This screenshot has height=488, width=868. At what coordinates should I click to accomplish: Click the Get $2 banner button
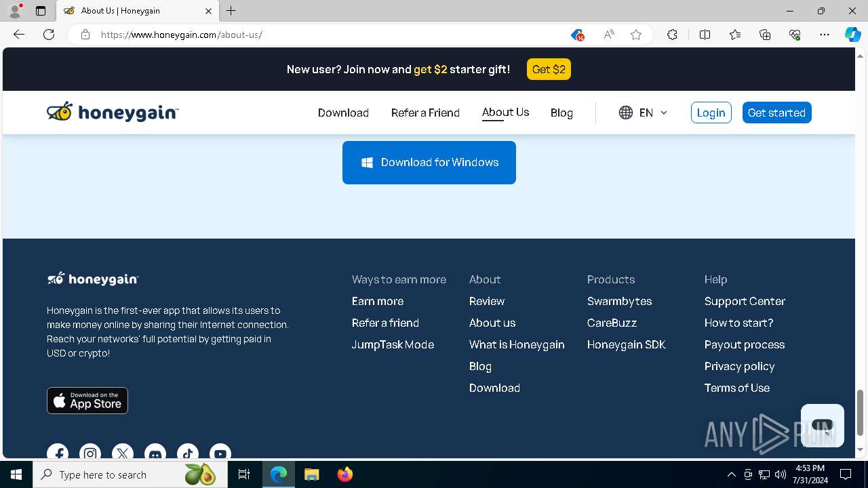click(x=549, y=69)
